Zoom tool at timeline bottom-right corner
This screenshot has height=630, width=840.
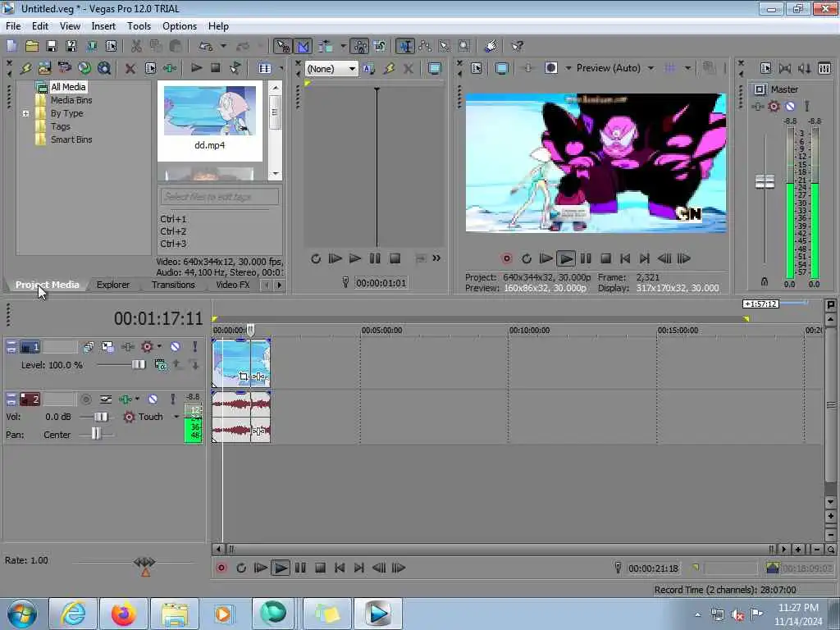(831, 550)
